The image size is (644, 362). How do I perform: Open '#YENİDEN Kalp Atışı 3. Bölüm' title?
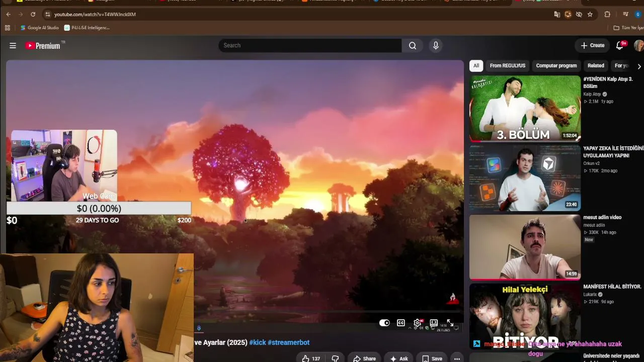608,82
